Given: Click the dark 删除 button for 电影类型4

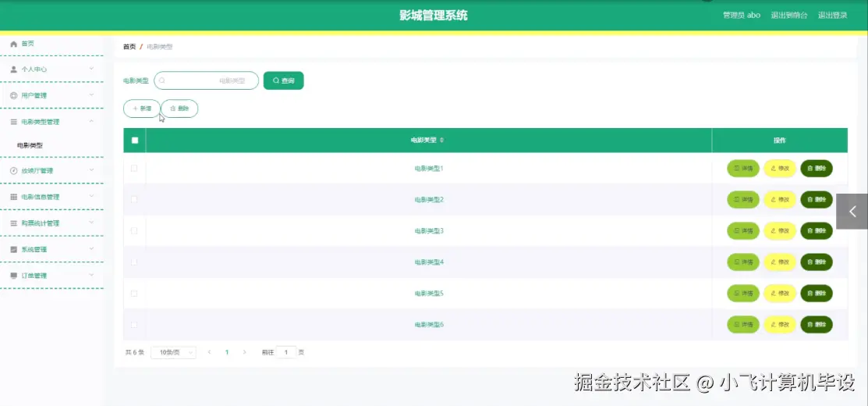Looking at the screenshot, I should (817, 262).
